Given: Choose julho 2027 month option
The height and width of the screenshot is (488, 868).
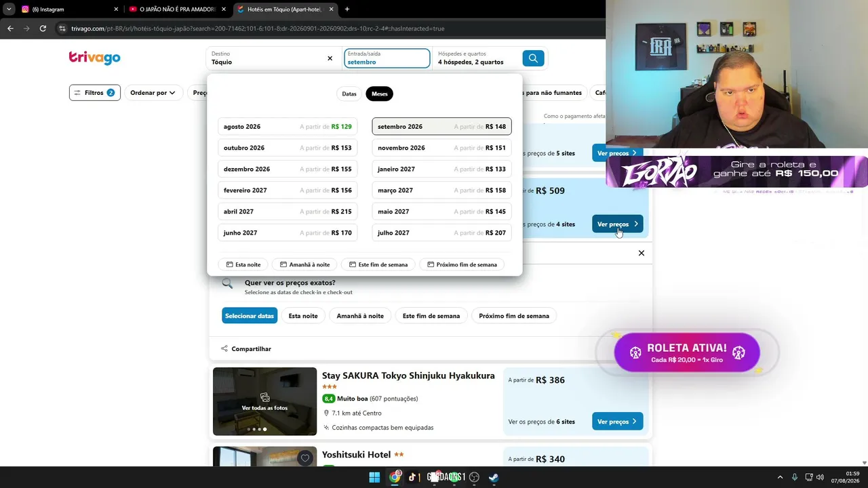Looking at the screenshot, I should click(x=441, y=232).
